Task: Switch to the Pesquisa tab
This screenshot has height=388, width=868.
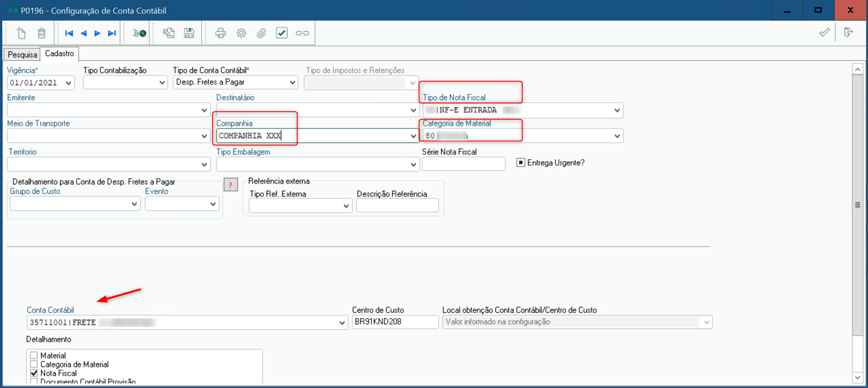Action: point(22,54)
